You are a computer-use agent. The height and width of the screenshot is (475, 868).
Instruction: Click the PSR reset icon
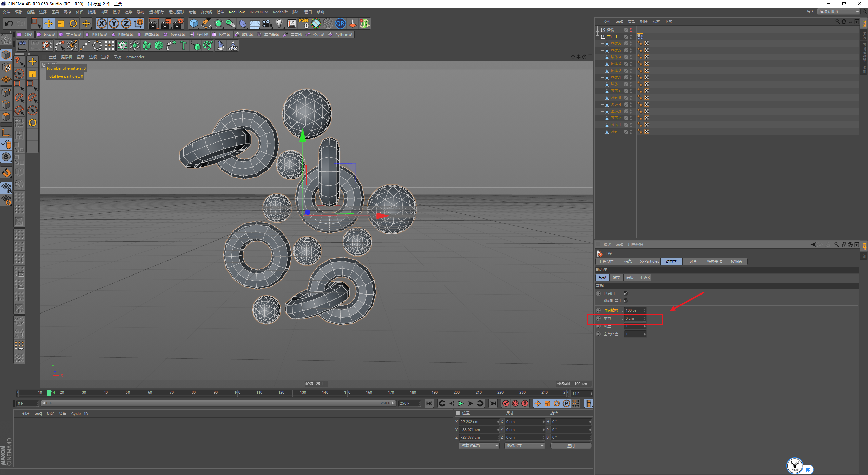[x=303, y=23]
